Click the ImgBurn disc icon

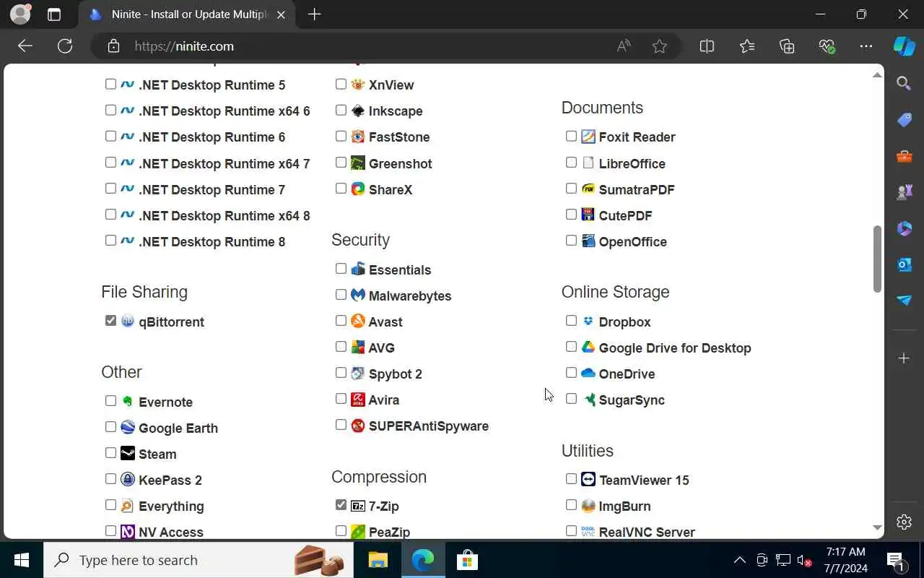[x=588, y=505]
